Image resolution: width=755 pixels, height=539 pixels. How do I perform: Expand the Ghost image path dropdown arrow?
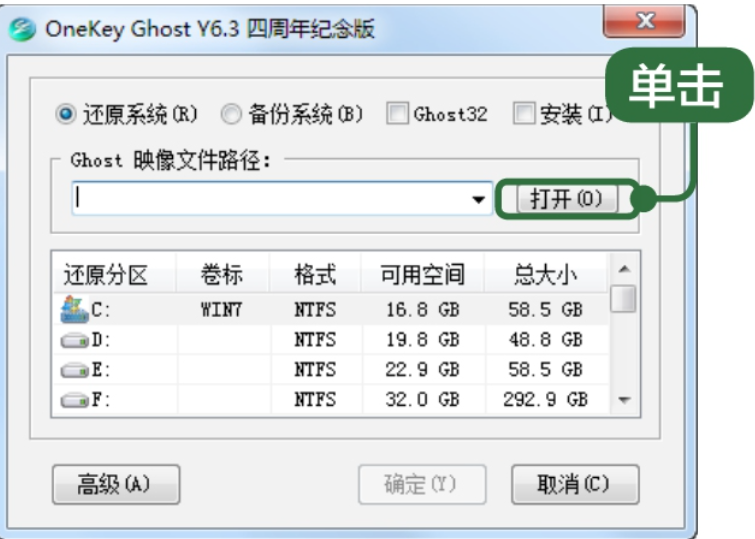[478, 199]
